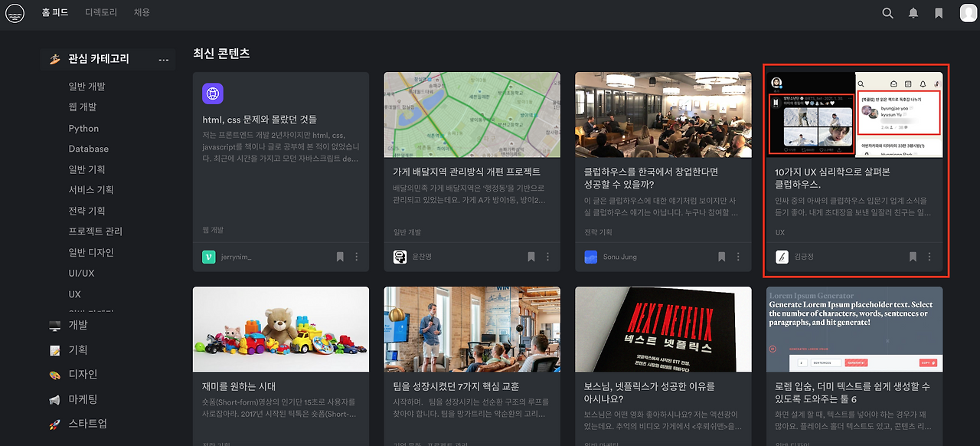Viewport: 980px width, 446px height.
Task: Open article 보스님, 넷플릭스가 성공한 이유를 아시나요?
Action: [x=650, y=392]
